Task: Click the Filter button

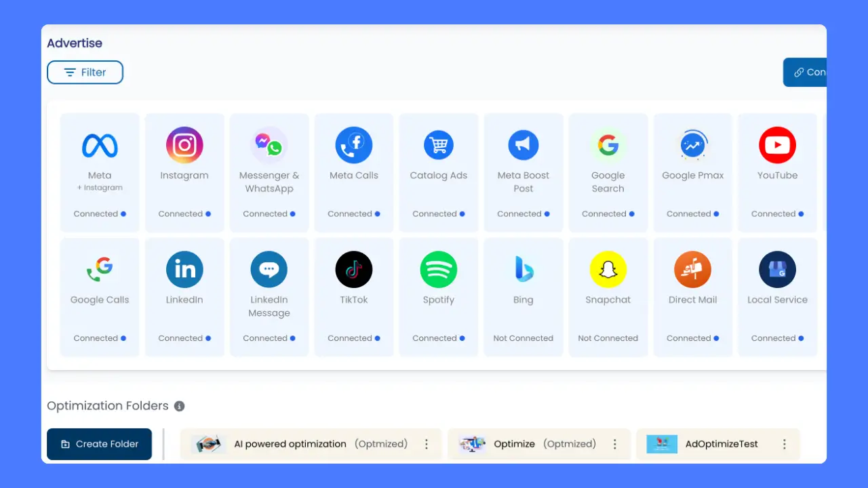Action: point(85,73)
